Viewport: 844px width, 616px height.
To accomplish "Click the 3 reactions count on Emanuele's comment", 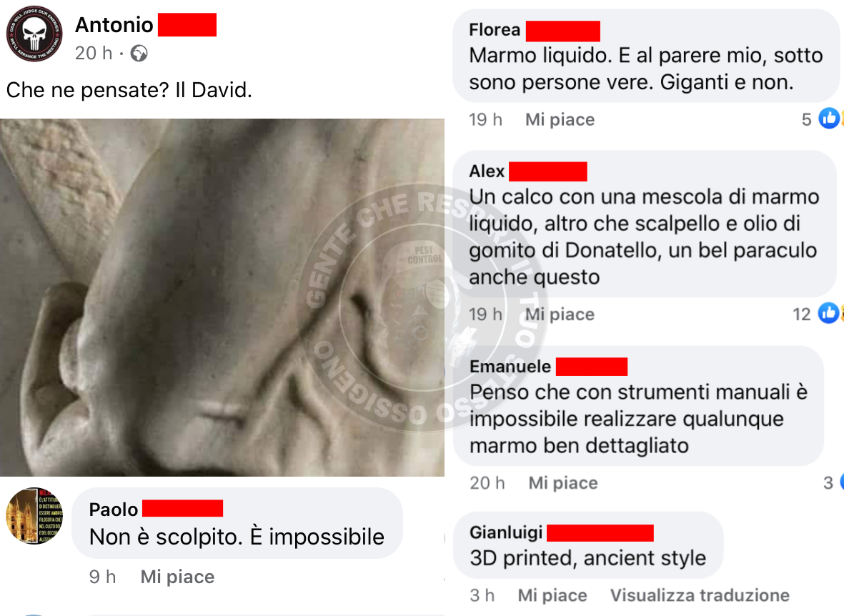I will 828,483.
